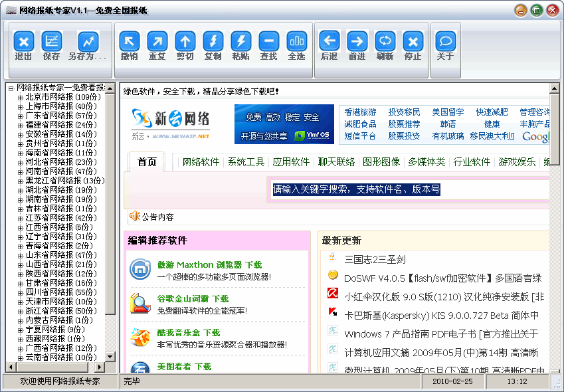This screenshot has width=564, height=392.
Task: Open the 三国志2三圣剑 update link
Action: pos(375,260)
